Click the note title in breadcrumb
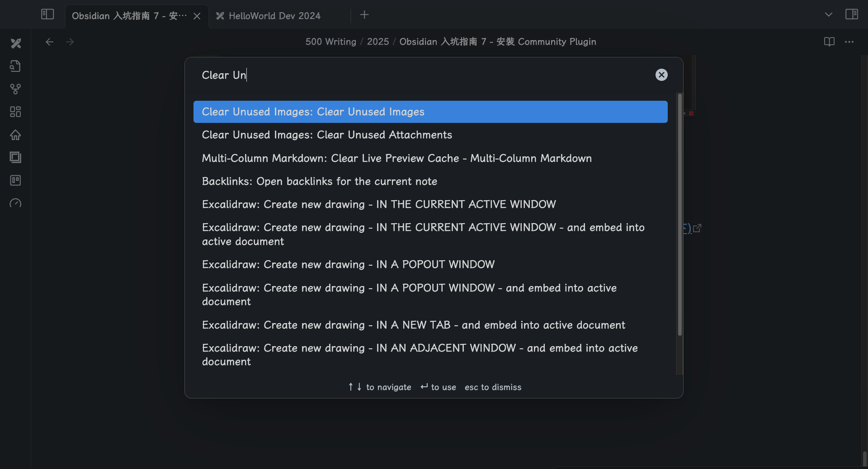This screenshot has width=868, height=469. pyautogui.click(x=498, y=42)
